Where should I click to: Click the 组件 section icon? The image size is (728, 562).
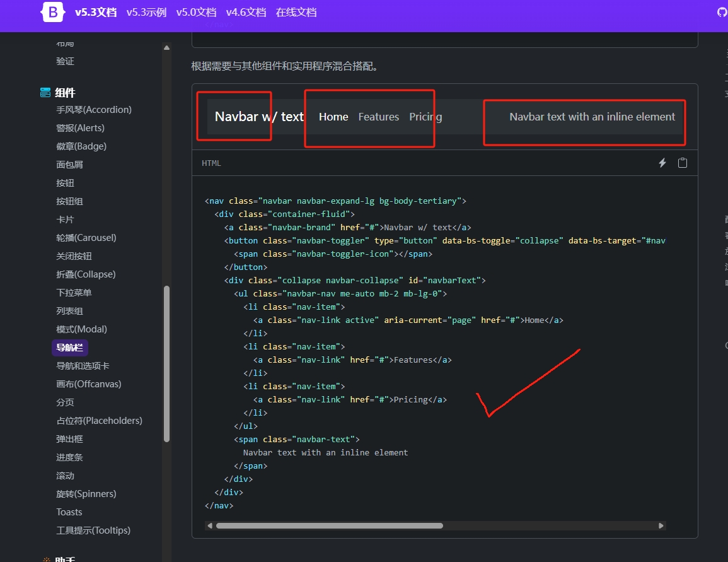pos(45,93)
